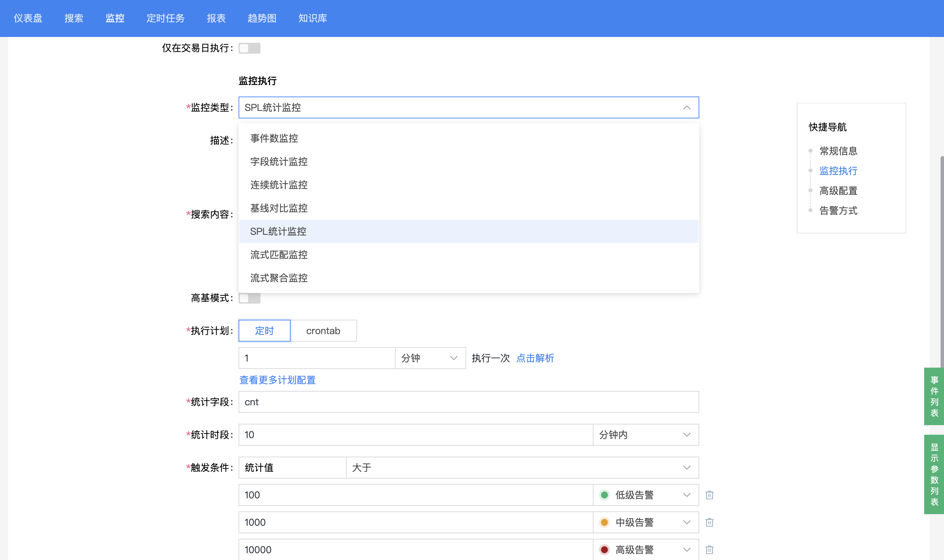
Task: Open the 报表 top navigation tab
Action: pos(216,18)
